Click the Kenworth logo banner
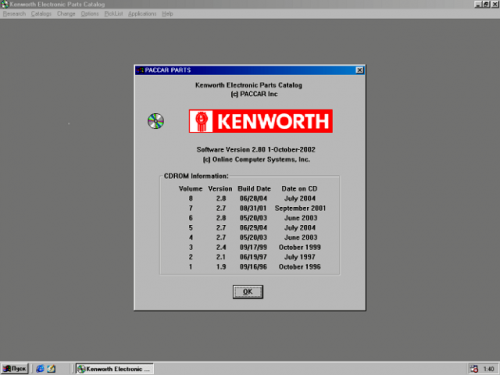The height and width of the screenshot is (375, 500). (x=261, y=121)
